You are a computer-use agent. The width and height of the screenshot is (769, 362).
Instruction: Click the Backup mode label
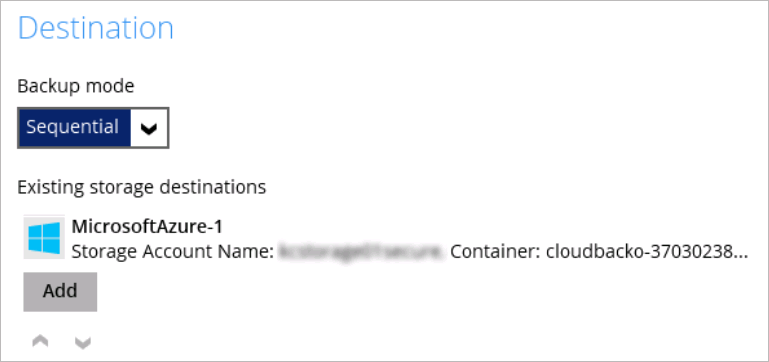76,86
